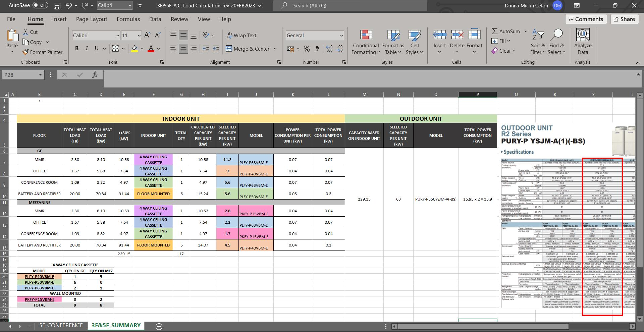Click the Search box in title bar
The image size is (644, 332).
tap(350, 5)
